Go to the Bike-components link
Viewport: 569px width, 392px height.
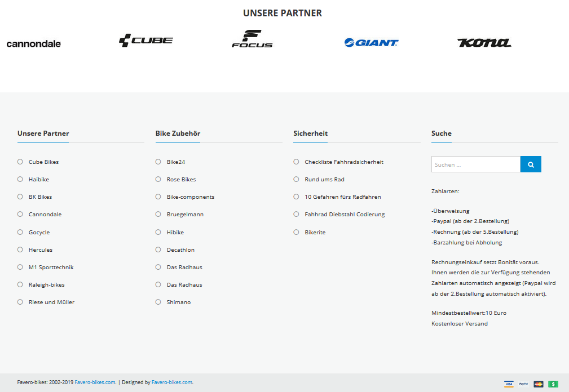[191, 197]
